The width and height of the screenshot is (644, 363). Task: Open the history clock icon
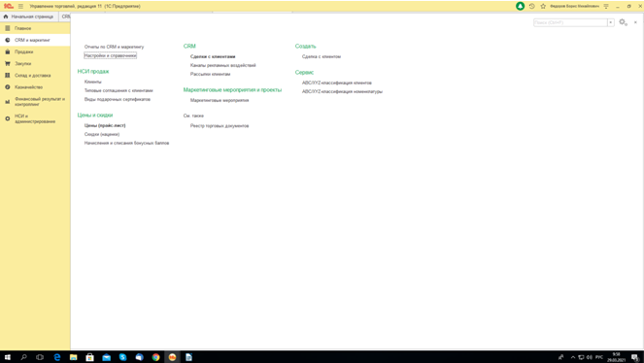tap(532, 6)
